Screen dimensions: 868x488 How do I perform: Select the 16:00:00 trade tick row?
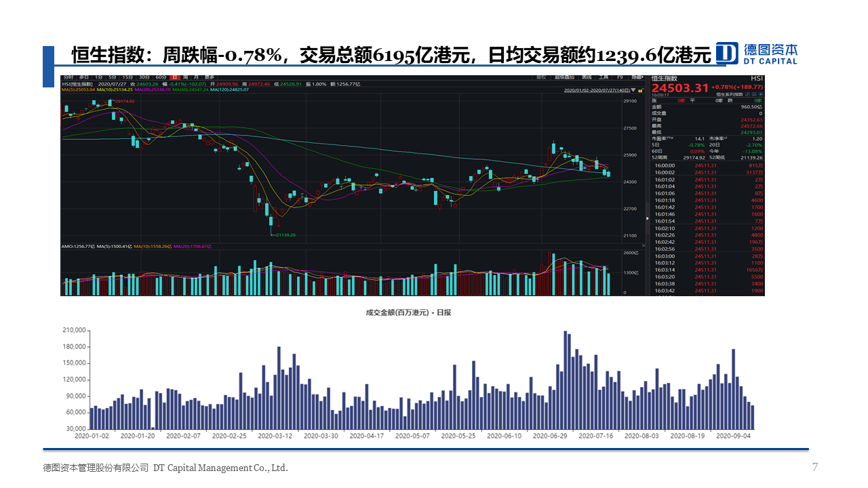(708, 165)
